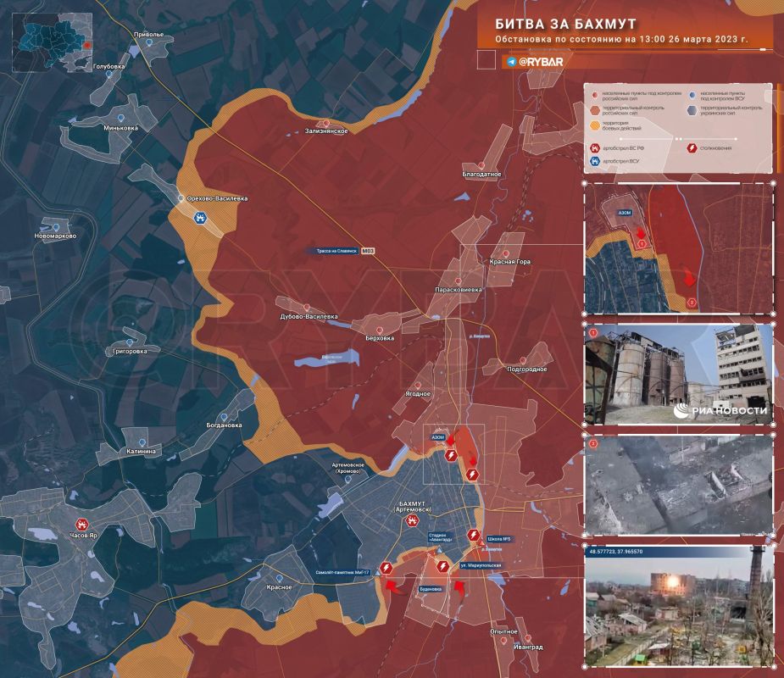784x678 pixels.
Task: Click the АЗОМ label on main map
Action: coord(438,437)
